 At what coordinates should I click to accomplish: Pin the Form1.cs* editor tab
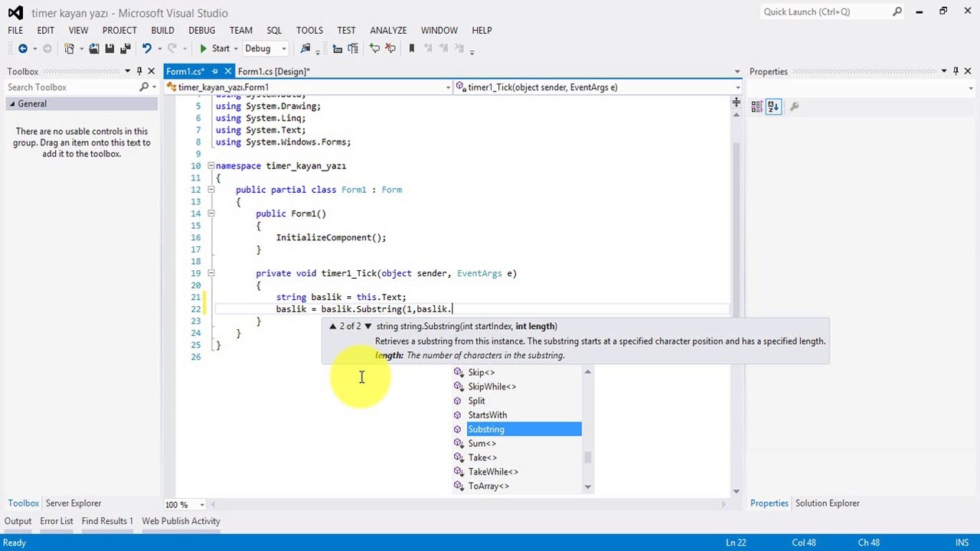point(215,72)
